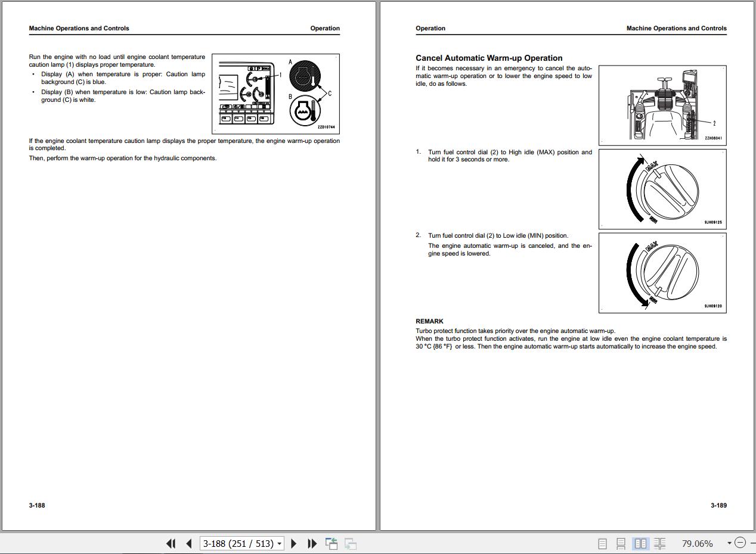Click the page number 3-189 in the footer
The height and width of the screenshot is (554, 756).
(718, 505)
